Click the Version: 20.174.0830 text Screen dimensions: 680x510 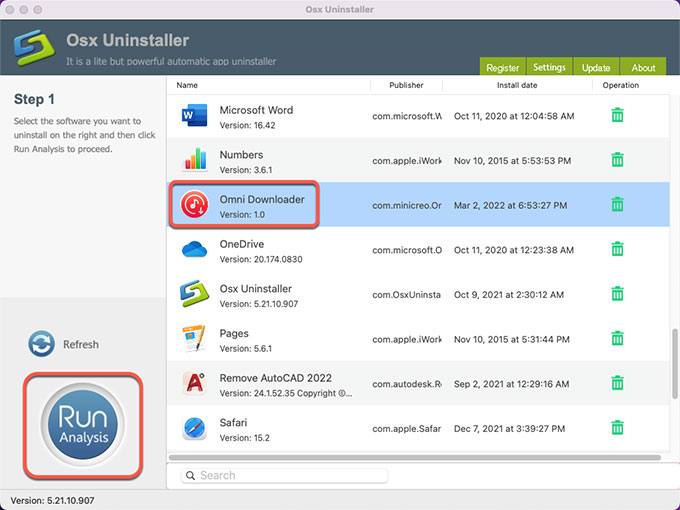(261, 259)
